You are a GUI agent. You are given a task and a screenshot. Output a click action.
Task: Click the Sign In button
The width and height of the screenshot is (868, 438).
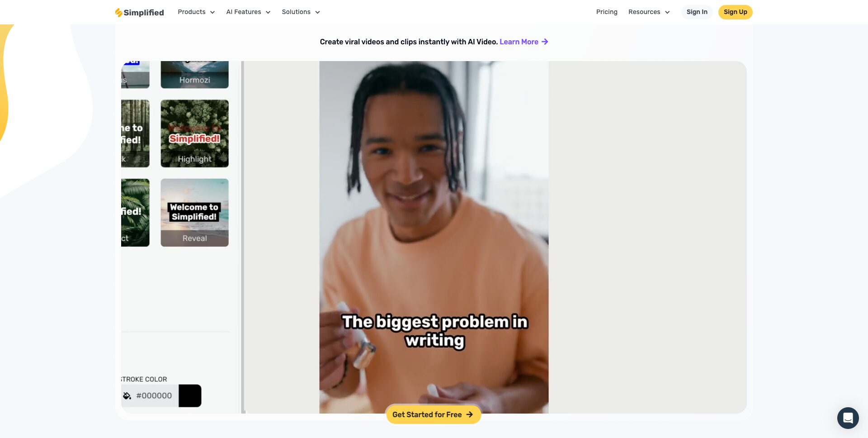(697, 12)
